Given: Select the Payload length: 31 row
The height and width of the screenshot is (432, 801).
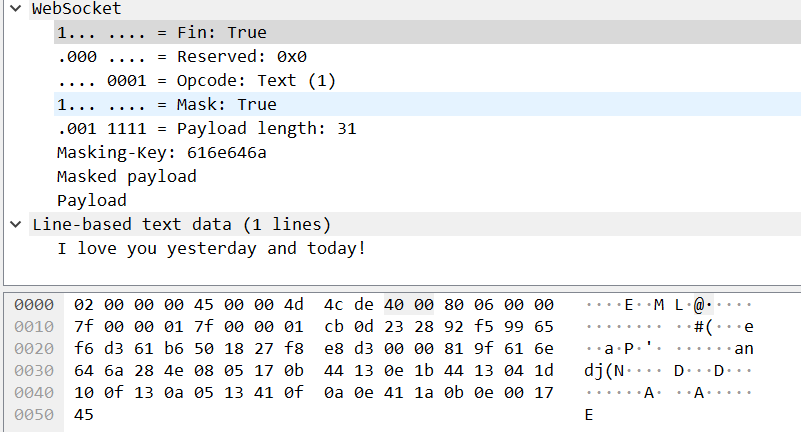Looking at the screenshot, I should coord(427,128).
